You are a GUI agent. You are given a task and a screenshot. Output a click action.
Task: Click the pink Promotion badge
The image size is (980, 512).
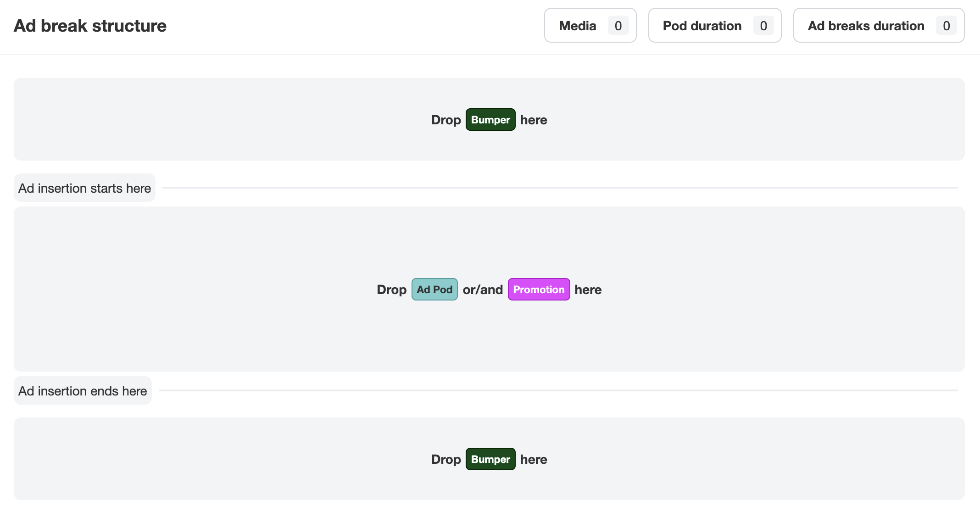539,289
